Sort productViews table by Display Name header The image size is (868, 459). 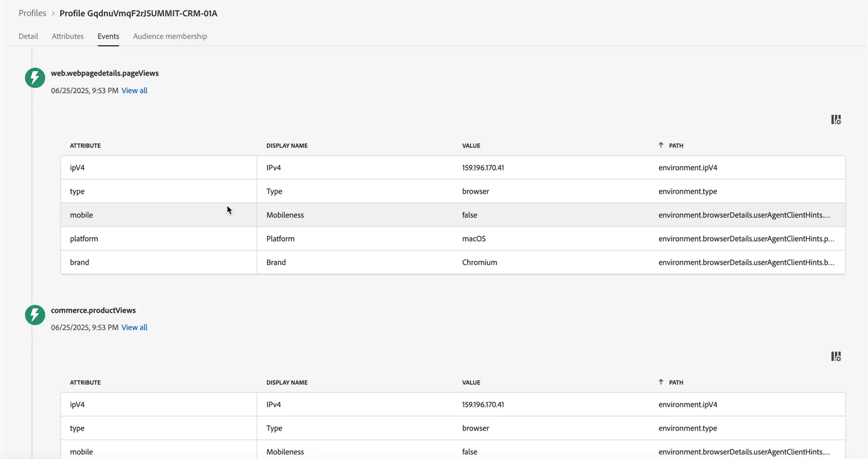coord(287,383)
